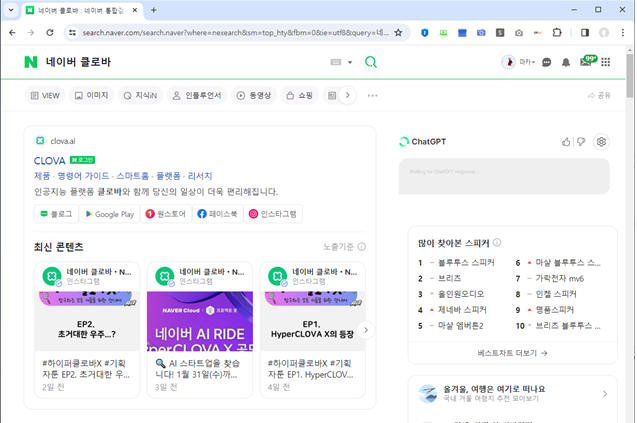Switch to the 이미지 search tab
The image size is (637, 423).
pos(91,95)
